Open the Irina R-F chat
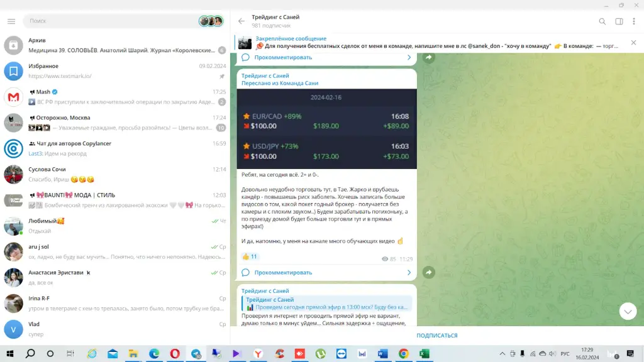Viewport: 644px width, 362px height. click(115, 304)
